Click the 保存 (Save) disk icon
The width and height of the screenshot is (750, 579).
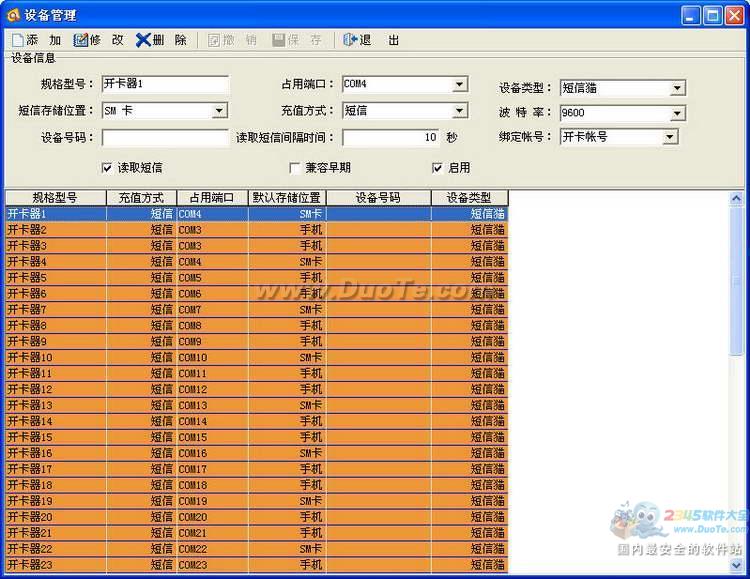click(278, 40)
